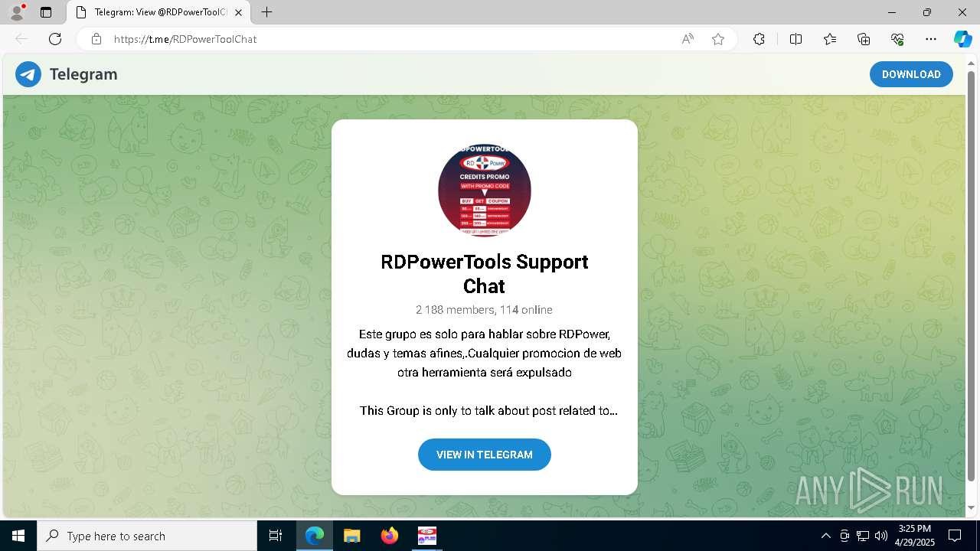Open the Collections icon
This screenshot has height=551, width=980.
pos(864,39)
